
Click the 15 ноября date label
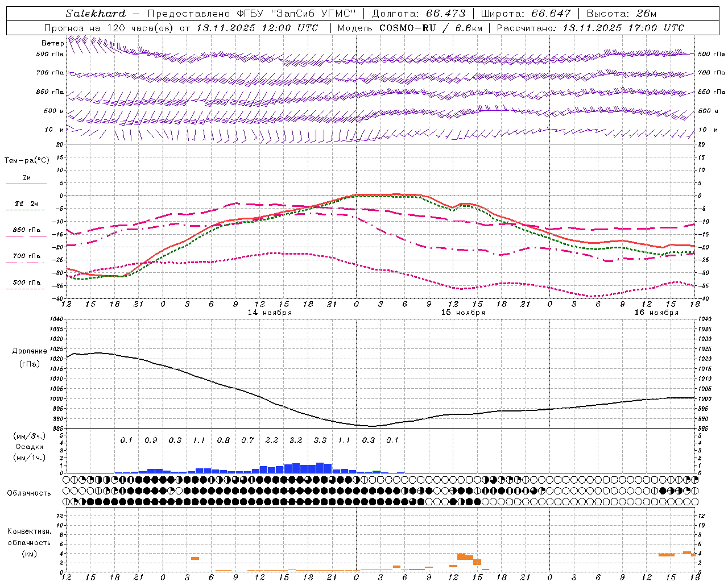[x=463, y=313]
